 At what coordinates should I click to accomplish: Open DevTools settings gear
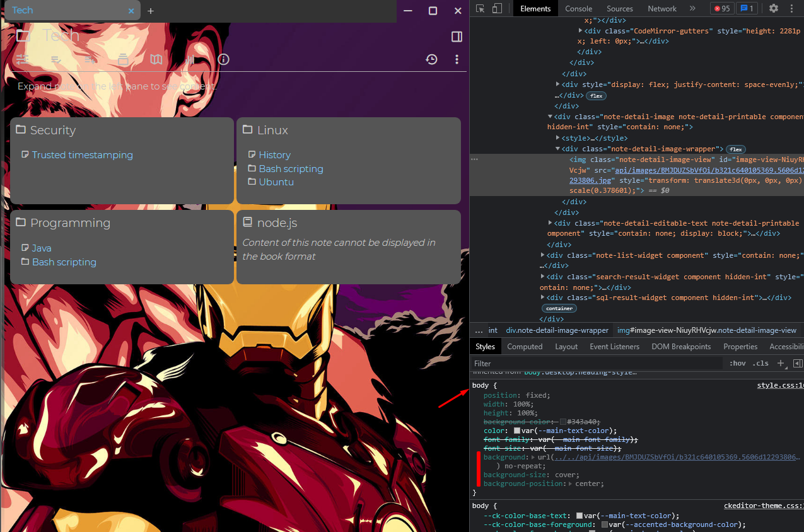point(774,9)
